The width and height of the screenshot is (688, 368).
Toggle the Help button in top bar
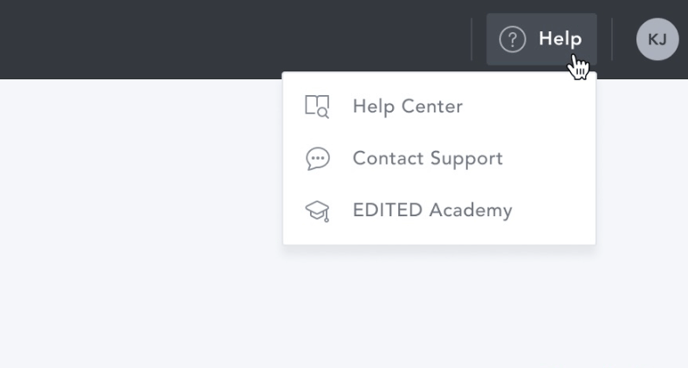541,39
